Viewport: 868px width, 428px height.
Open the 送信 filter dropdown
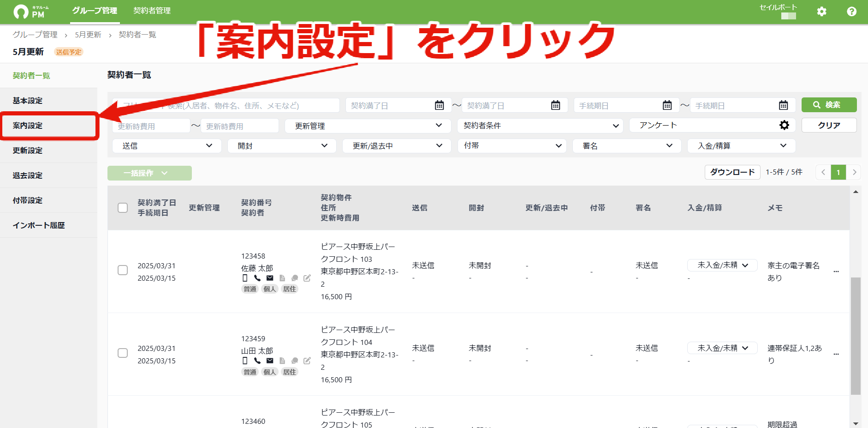(167, 146)
